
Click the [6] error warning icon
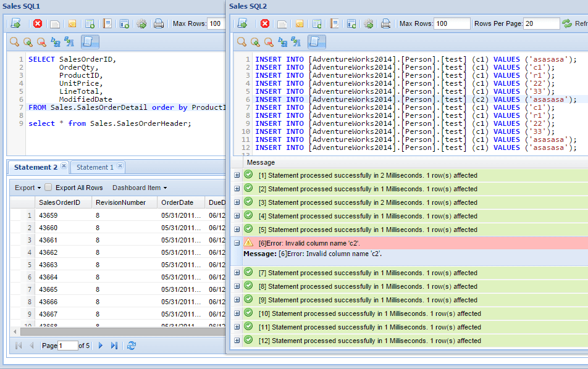tap(249, 243)
